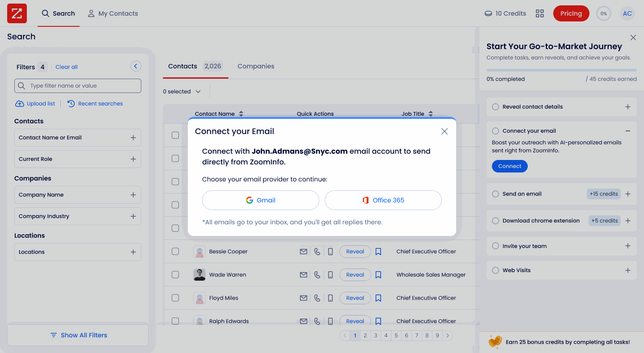
Task: Click the Clear all filters link
Action: 67,67
